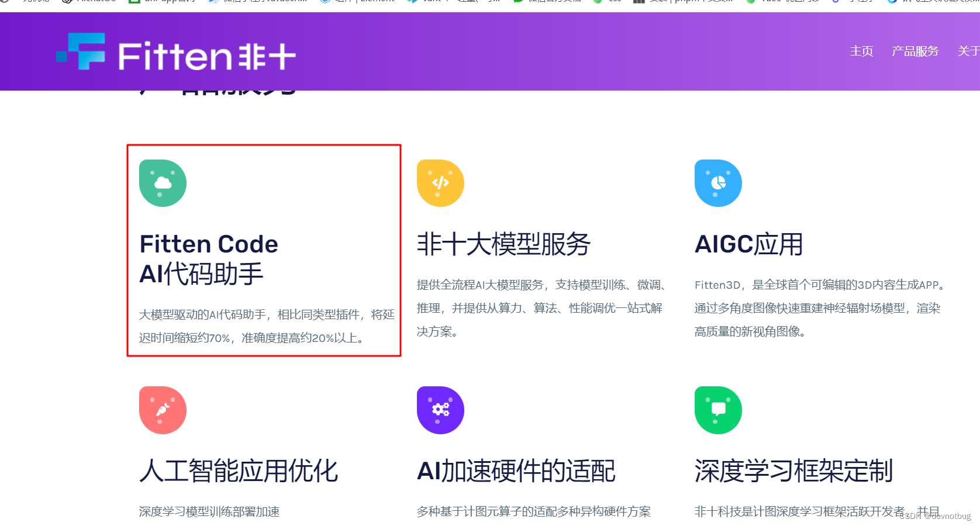Open 人工智能应用优化 heading

[239, 471]
